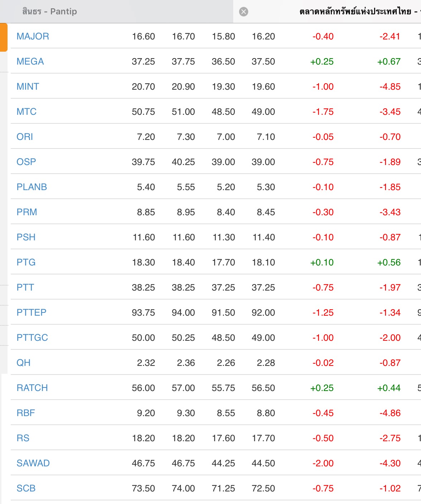Open the OSP stock details

coord(26,162)
